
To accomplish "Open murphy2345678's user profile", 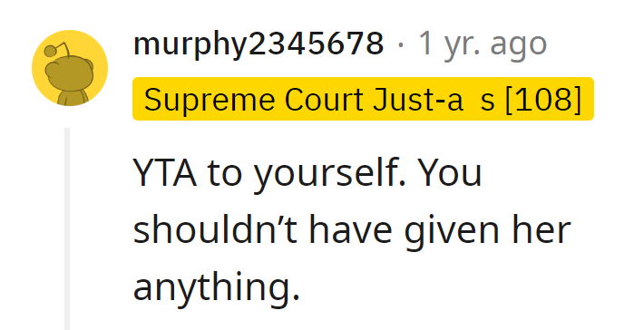I will [x=259, y=44].
